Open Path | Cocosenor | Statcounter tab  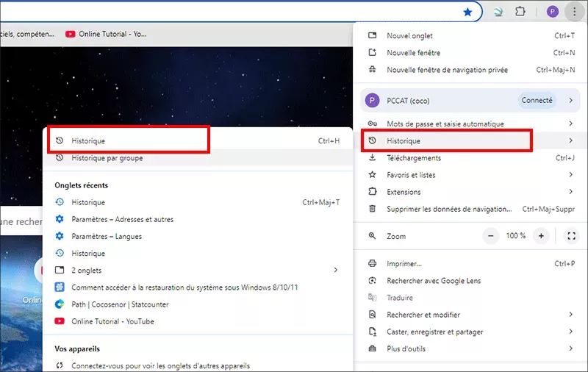pyautogui.click(x=198, y=304)
